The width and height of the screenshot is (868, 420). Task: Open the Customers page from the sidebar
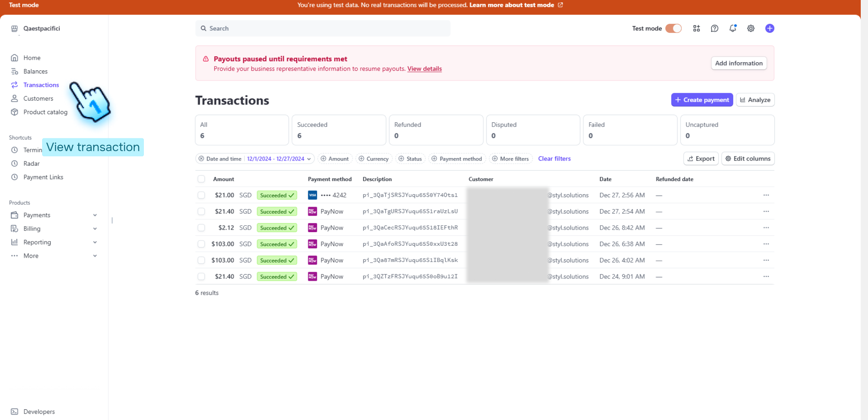pos(38,98)
